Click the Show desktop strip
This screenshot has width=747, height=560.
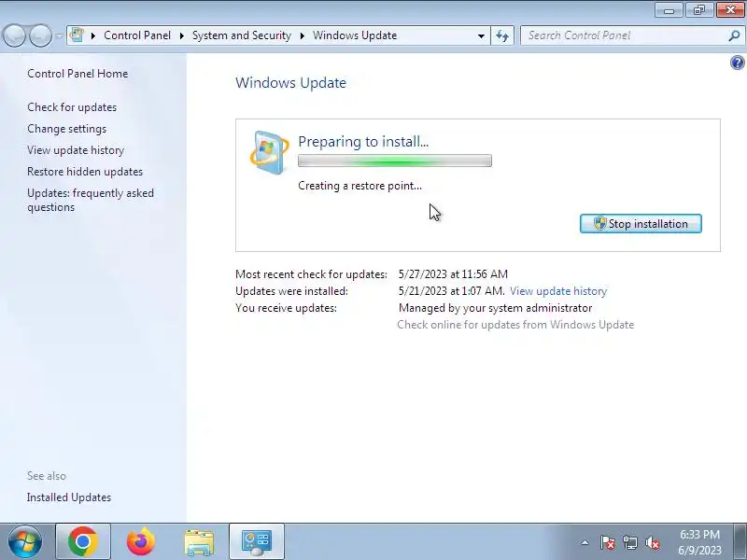740,541
